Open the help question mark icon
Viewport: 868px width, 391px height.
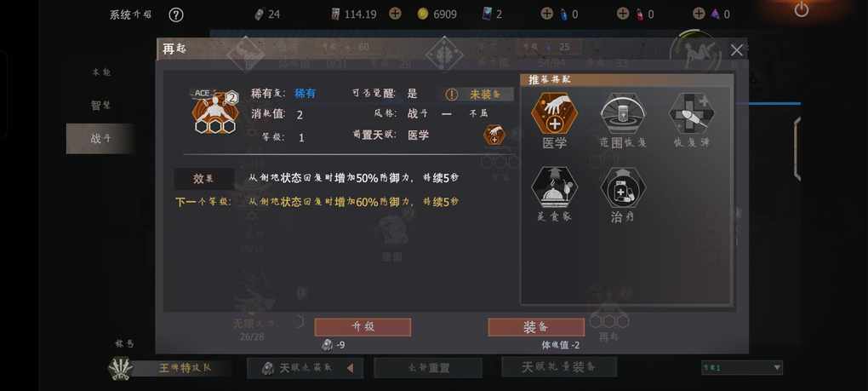pyautogui.click(x=175, y=14)
